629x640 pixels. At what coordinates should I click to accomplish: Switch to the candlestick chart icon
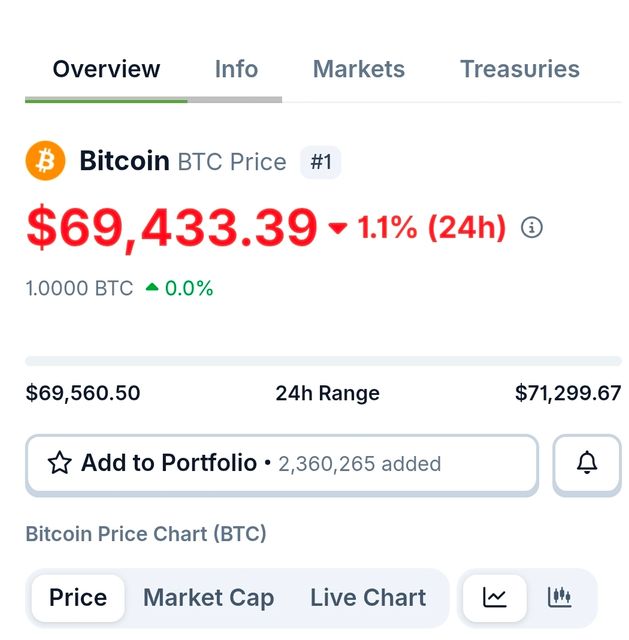(x=560, y=598)
